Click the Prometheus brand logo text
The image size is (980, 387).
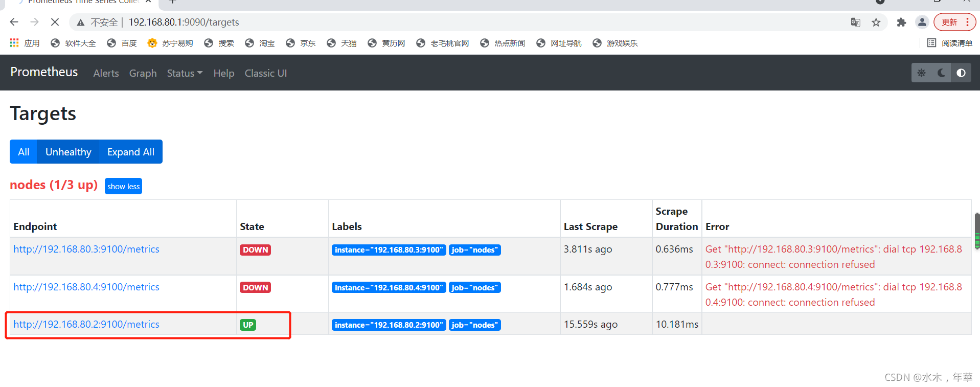[x=44, y=72]
